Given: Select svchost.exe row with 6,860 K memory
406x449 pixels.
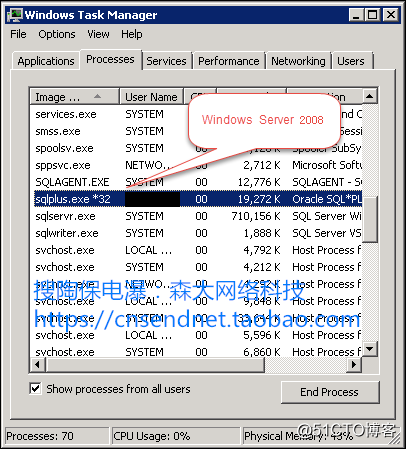Looking at the screenshot, I should coord(196,352).
